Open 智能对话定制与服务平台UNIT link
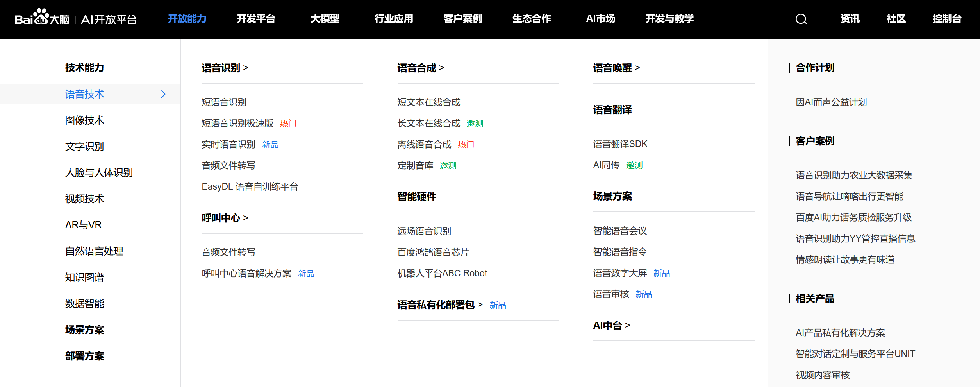The height and width of the screenshot is (387, 980). 855,354
